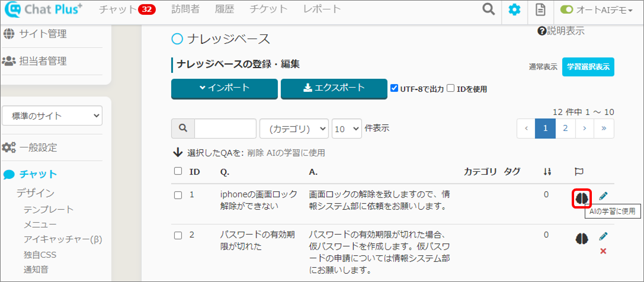Open the オートAIデモ account menu

[x=596, y=9]
